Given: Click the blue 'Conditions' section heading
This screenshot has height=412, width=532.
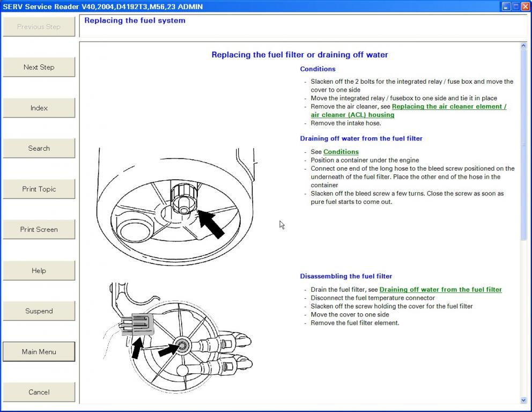Looking at the screenshot, I should (x=317, y=69).
